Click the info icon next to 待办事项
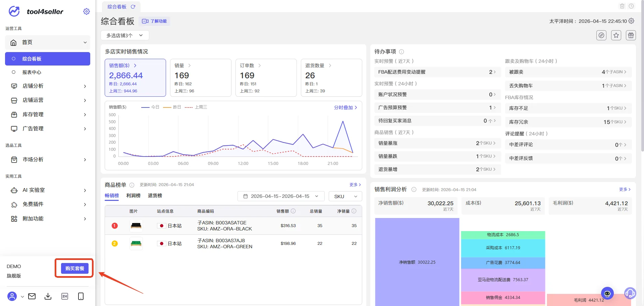644x306 pixels. coord(401,52)
